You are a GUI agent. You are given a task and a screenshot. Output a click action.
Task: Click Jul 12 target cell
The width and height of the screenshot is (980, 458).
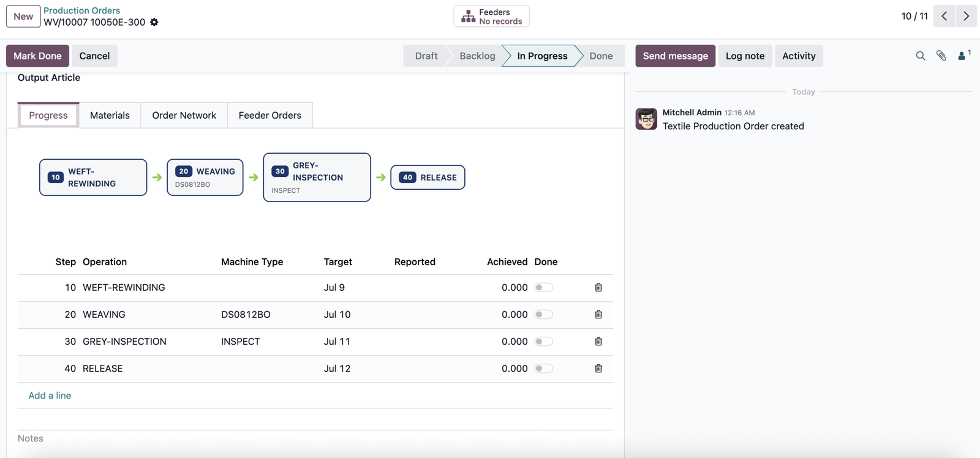[x=337, y=369]
